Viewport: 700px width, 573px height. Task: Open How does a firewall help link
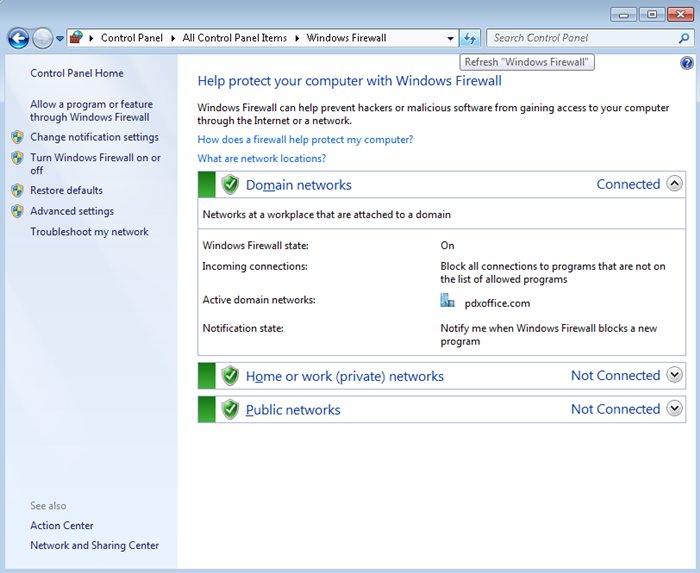tap(305, 140)
